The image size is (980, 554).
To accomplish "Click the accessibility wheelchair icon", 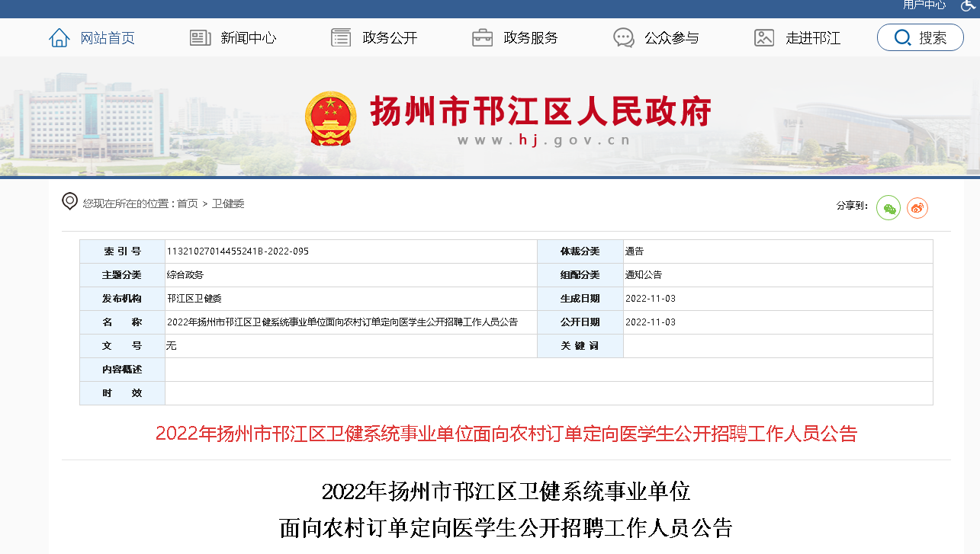I will 968,5.
